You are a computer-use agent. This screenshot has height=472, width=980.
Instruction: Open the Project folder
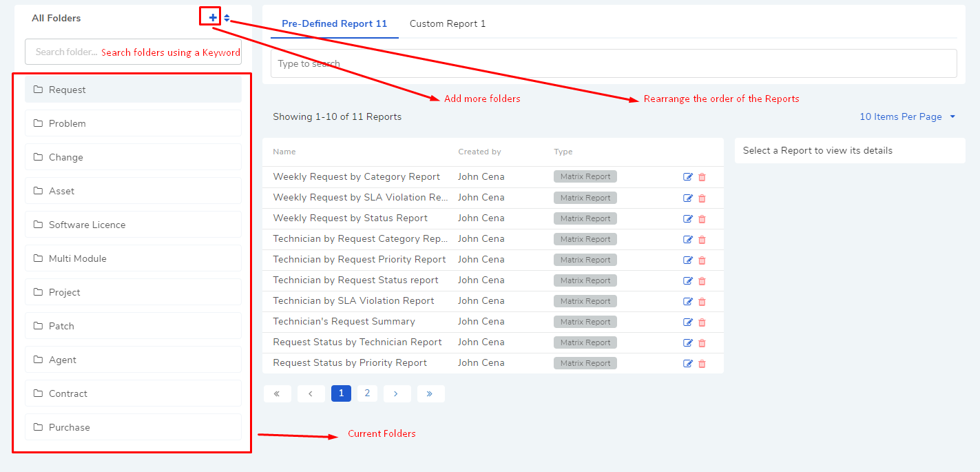133,292
